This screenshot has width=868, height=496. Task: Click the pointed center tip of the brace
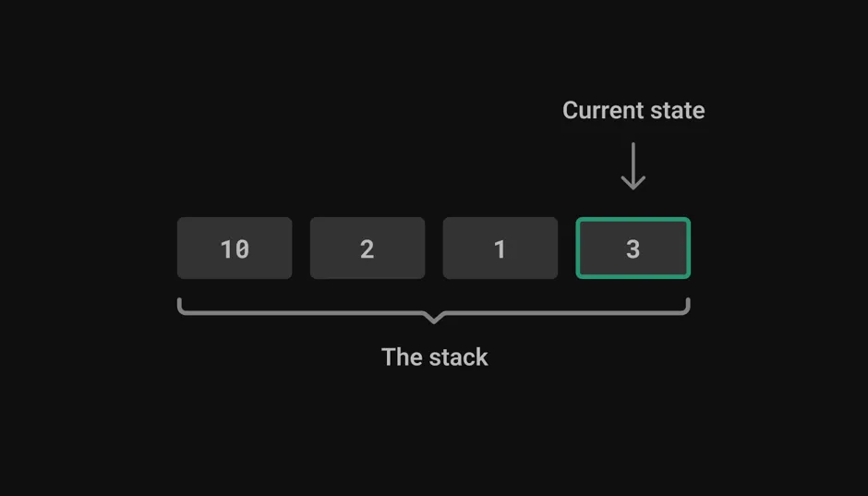433,320
